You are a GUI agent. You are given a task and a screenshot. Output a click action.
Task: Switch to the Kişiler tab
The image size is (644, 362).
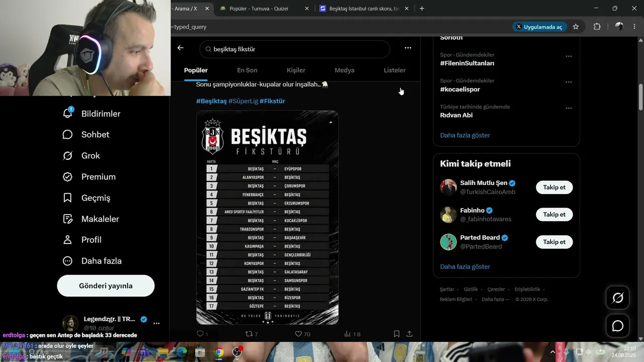point(296,70)
